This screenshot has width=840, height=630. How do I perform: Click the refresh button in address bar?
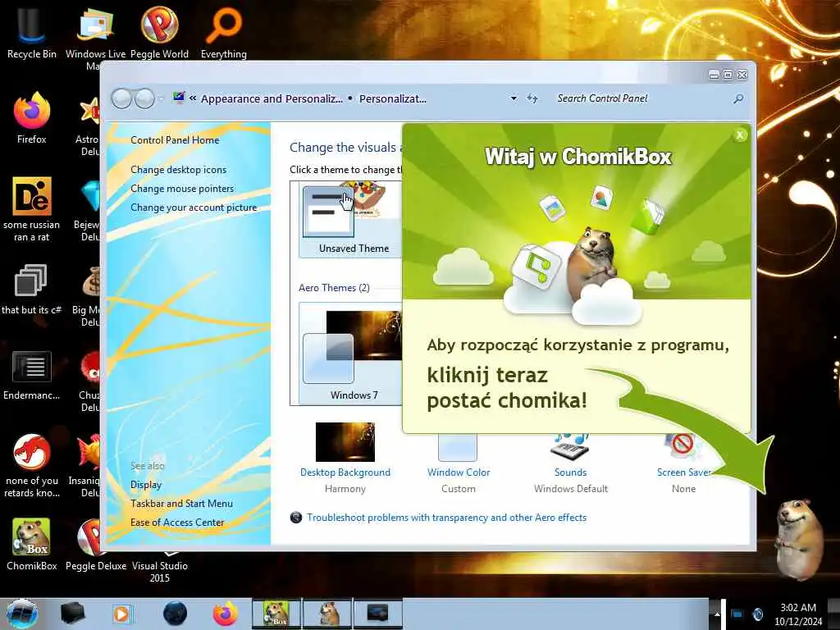click(532, 98)
